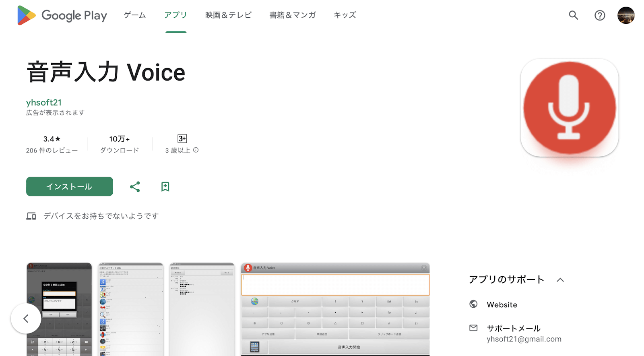Click the green インストール button
Viewport: 644px width, 356px height.
70,186
